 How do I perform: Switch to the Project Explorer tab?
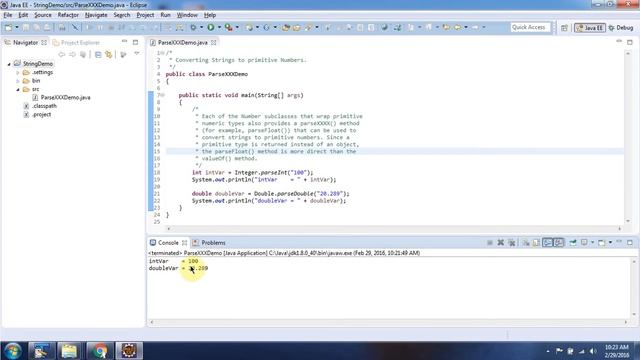point(76,42)
